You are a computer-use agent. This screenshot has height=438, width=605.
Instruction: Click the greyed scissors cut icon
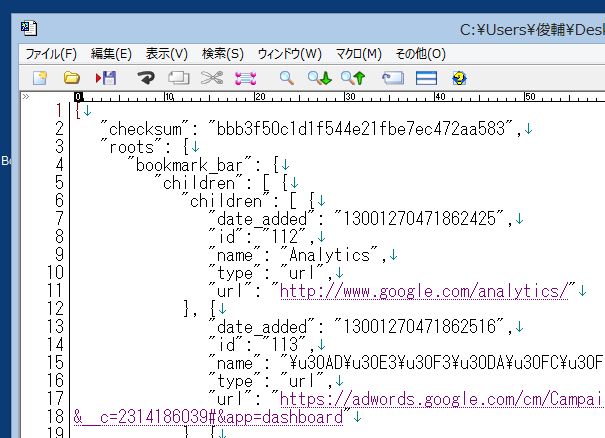[212, 78]
